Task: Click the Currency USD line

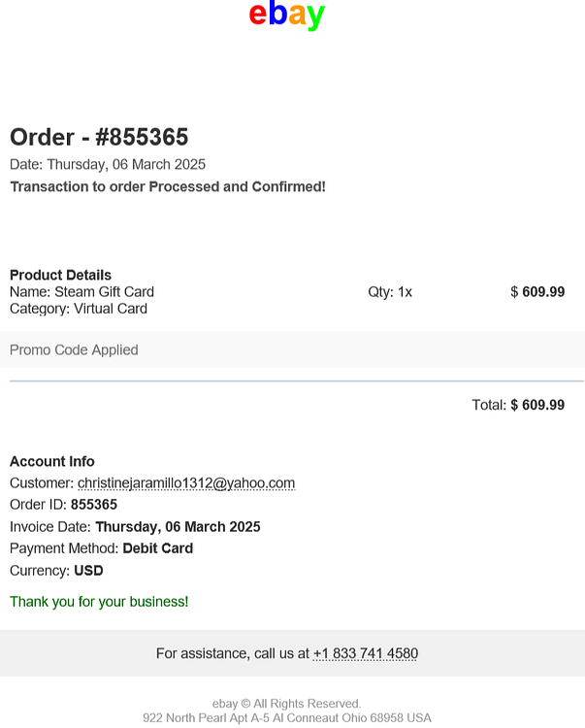Action: point(56,571)
